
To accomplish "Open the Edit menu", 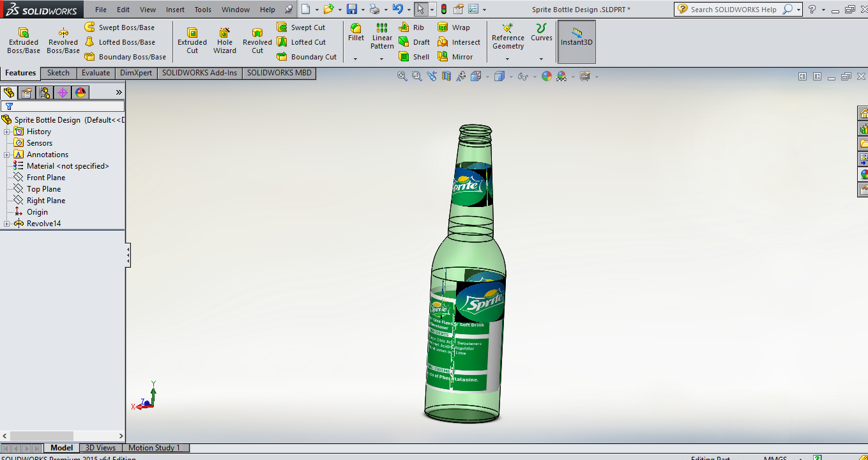I will (x=123, y=10).
